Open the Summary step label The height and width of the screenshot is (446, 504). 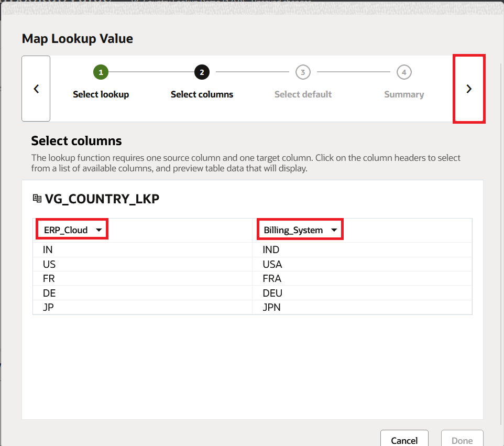[404, 95]
